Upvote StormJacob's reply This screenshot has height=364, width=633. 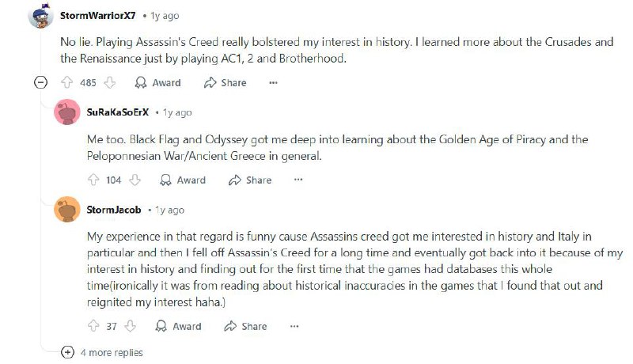(x=93, y=326)
